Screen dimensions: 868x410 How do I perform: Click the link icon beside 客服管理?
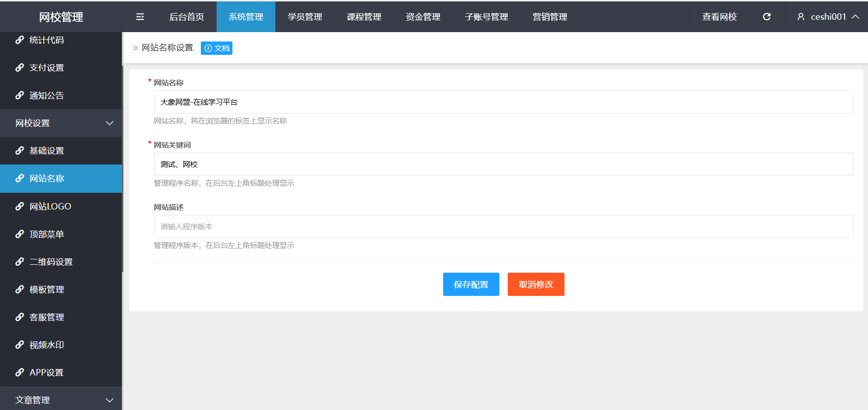click(20, 317)
